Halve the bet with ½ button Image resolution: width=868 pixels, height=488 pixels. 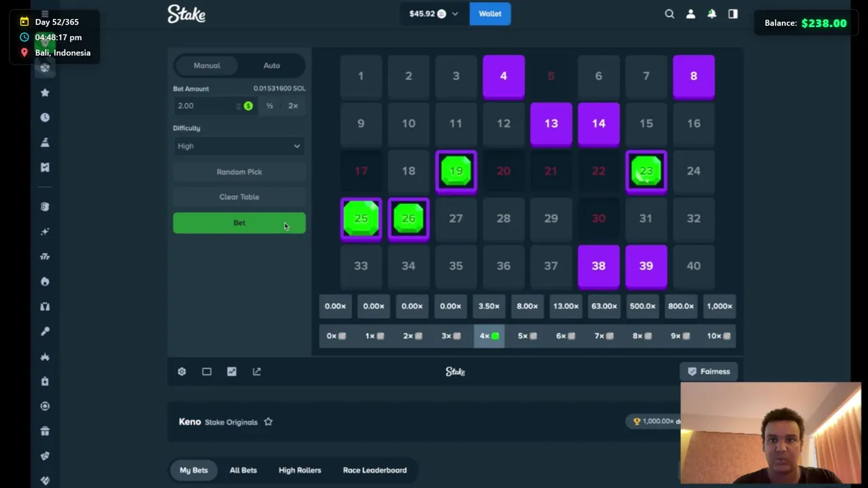tap(269, 106)
